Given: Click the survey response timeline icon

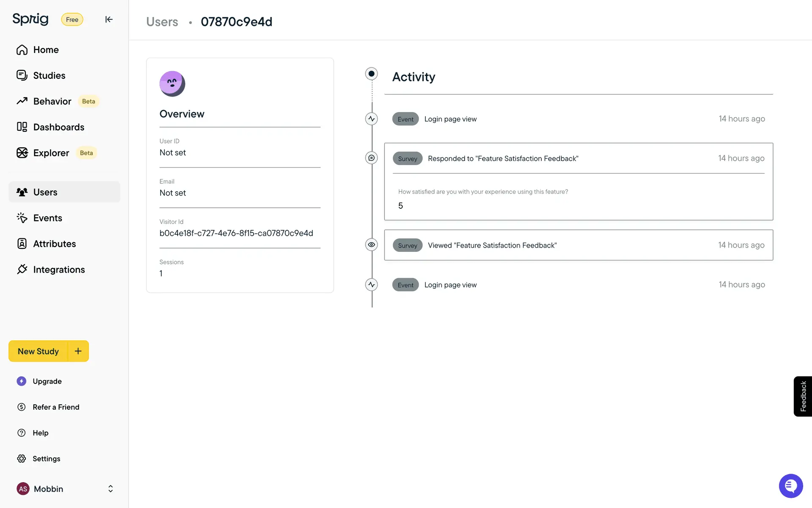Looking at the screenshot, I should coord(371,158).
